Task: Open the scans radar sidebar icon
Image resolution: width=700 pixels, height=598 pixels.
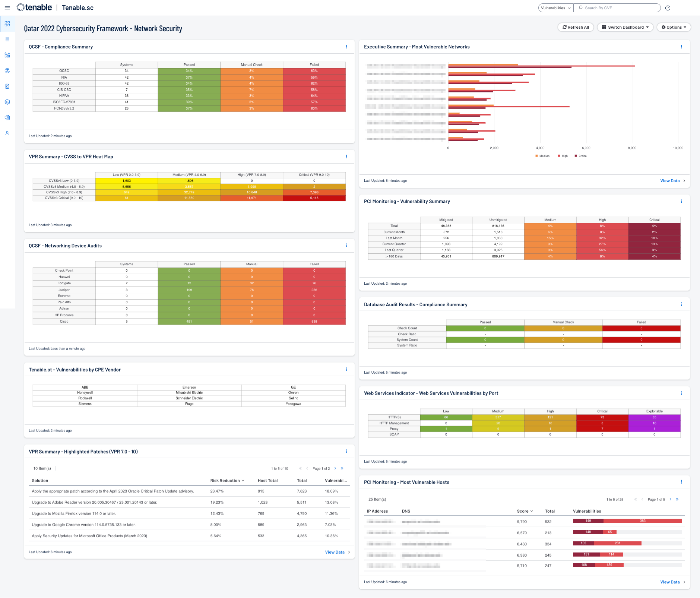Action: [x=7, y=71]
